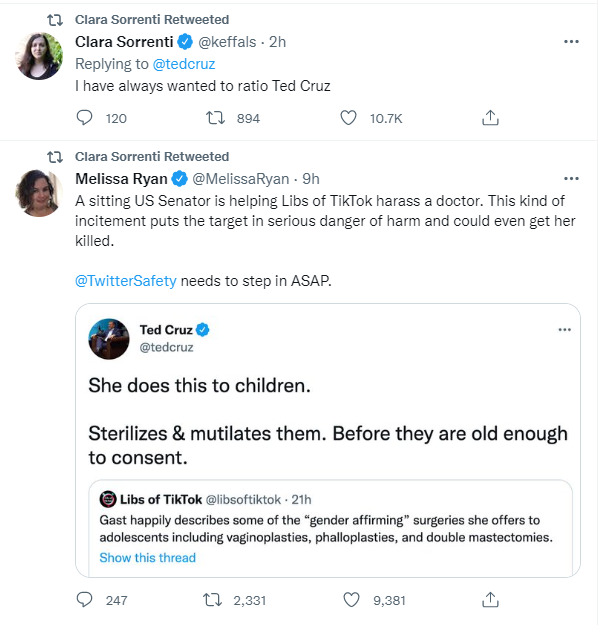
Task: Open the @TwitterSafety mention link
Action: 126,281
